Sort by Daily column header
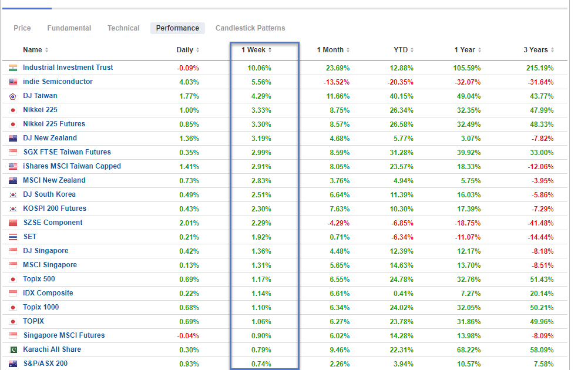Screen dimensions: 588x370 click(x=188, y=50)
